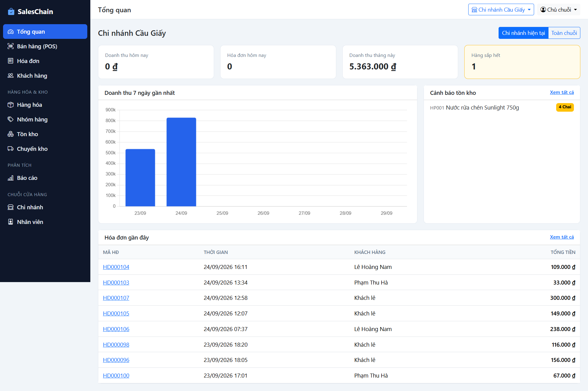Click the Doanh thu tháng này card
This screenshot has height=391, width=588.
[400, 62]
